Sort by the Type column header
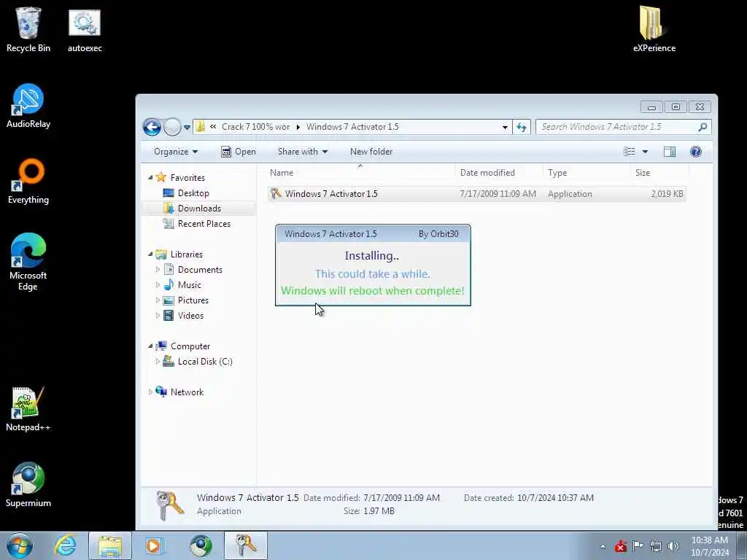The height and width of the screenshot is (560, 747). [x=587, y=172]
